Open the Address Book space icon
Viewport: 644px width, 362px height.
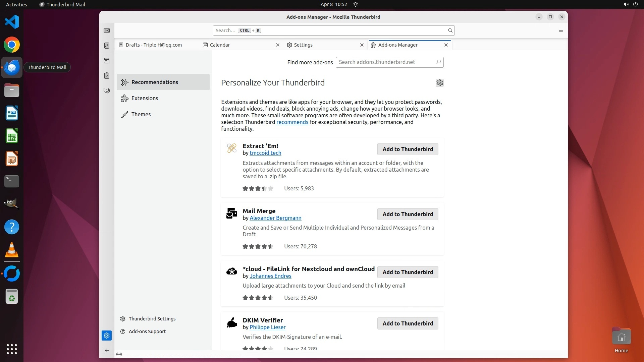(x=107, y=46)
